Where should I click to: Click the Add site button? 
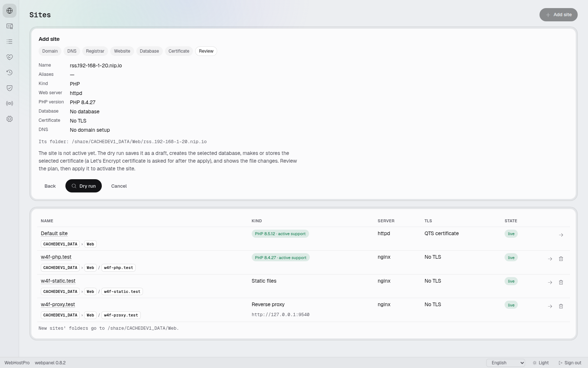[559, 15]
